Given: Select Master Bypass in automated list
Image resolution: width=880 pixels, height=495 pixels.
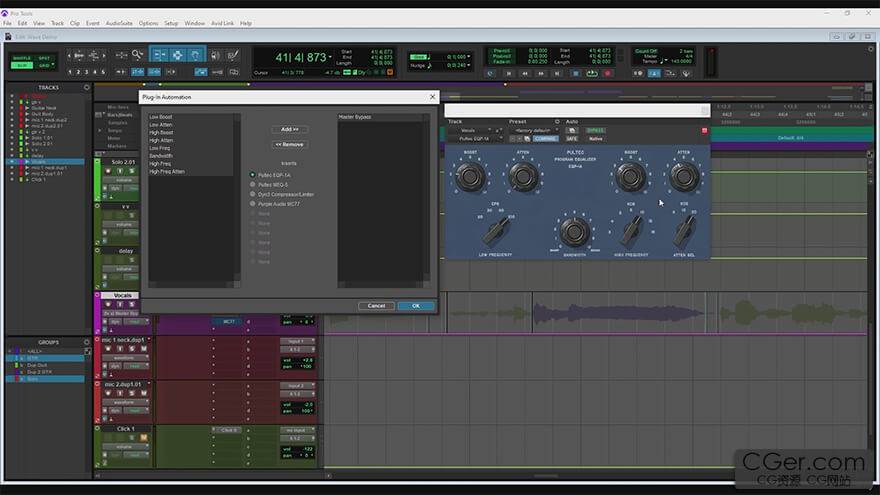Looking at the screenshot, I should coord(380,117).
